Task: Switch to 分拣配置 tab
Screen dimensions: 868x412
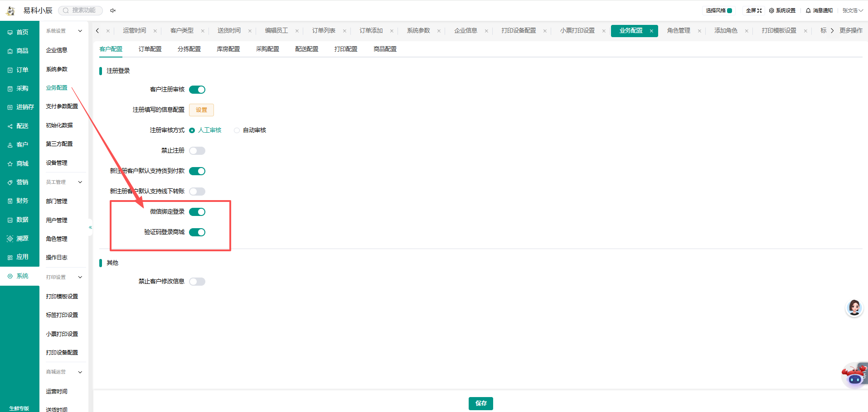Action: click(x=189, y=49)
